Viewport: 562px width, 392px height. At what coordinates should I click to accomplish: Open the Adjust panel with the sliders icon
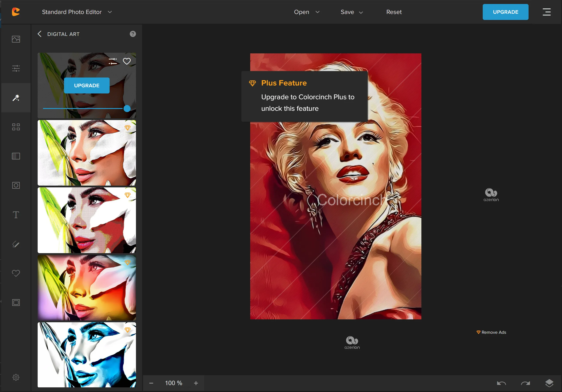16,69
